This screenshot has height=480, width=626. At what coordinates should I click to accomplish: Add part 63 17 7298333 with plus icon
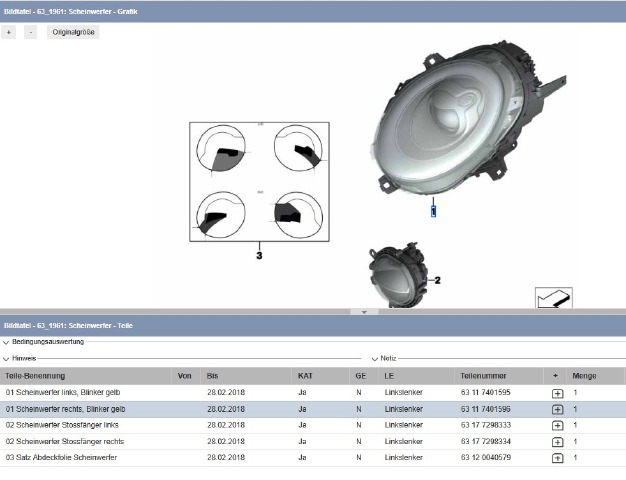tap(557, 426)
